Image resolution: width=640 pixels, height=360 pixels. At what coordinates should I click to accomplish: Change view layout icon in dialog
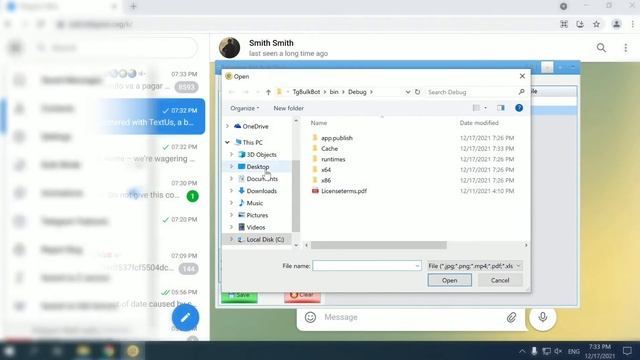[476, 108]
